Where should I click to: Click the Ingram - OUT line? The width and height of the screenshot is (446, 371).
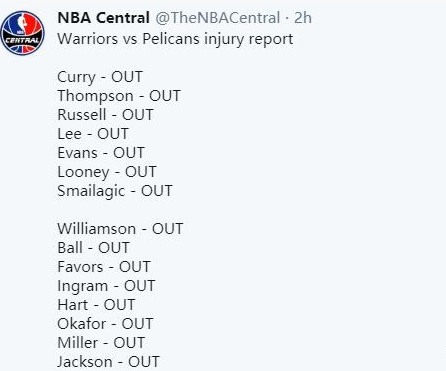tap(106, 286)
